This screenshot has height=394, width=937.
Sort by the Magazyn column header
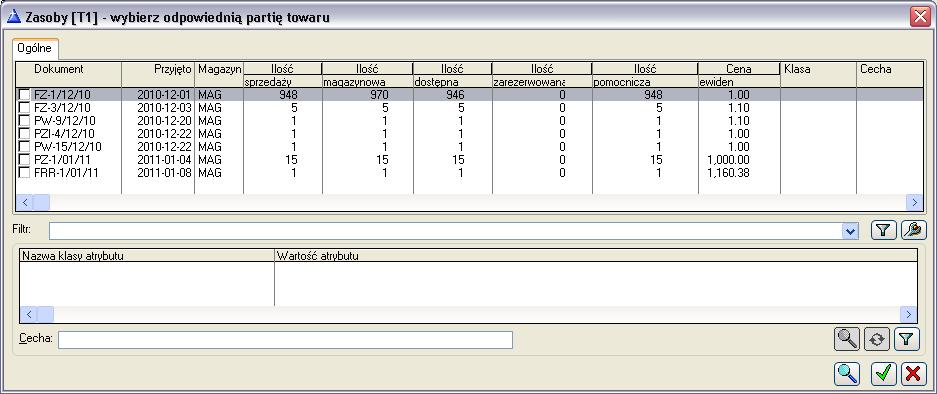tap(219, 74)
